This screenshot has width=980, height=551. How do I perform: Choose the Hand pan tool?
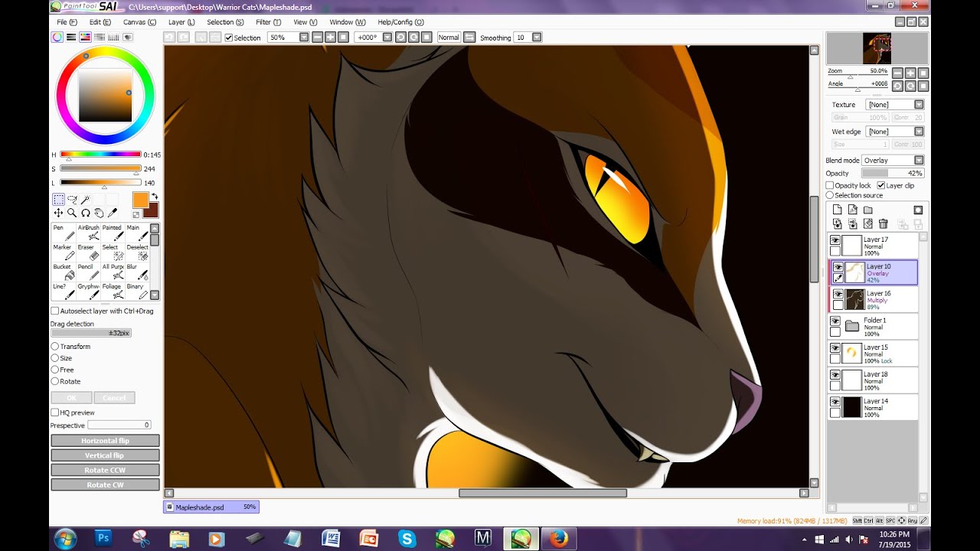coord(99,213)
